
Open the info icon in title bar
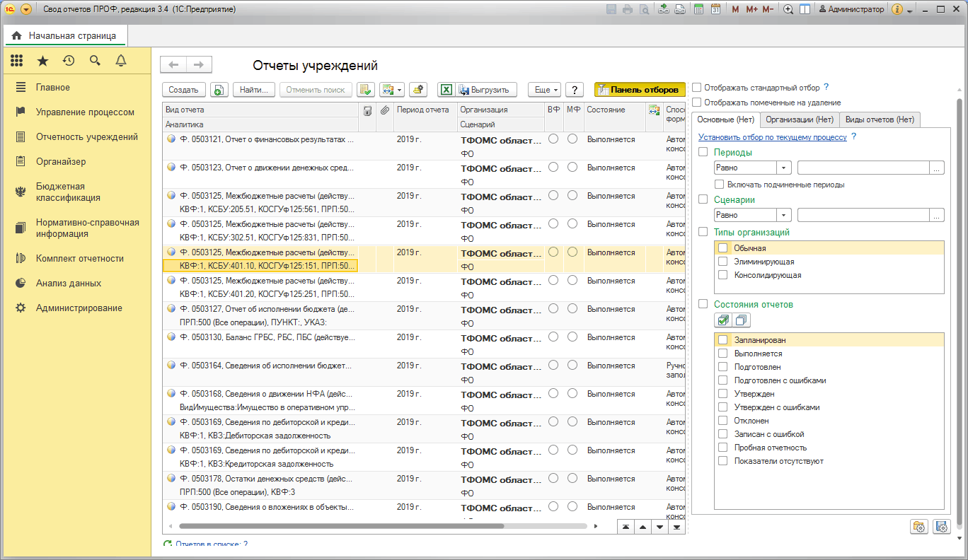pos(897,9)
